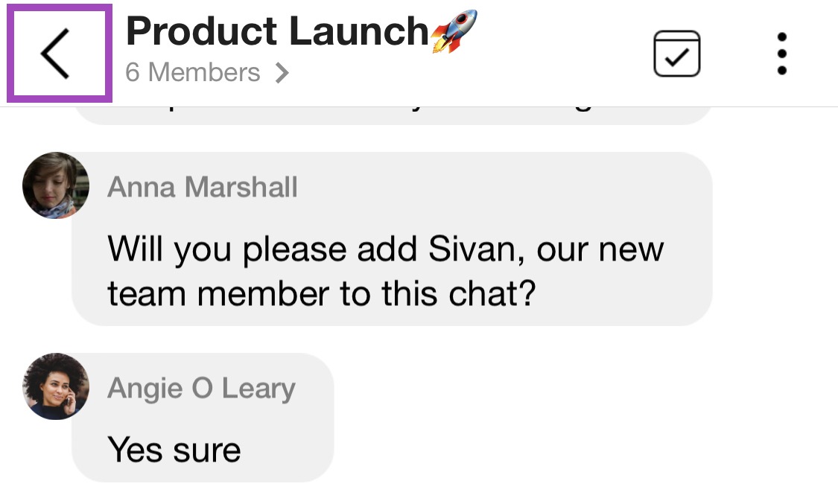Select the Anna Marshall sender name

tap(202, 187)
